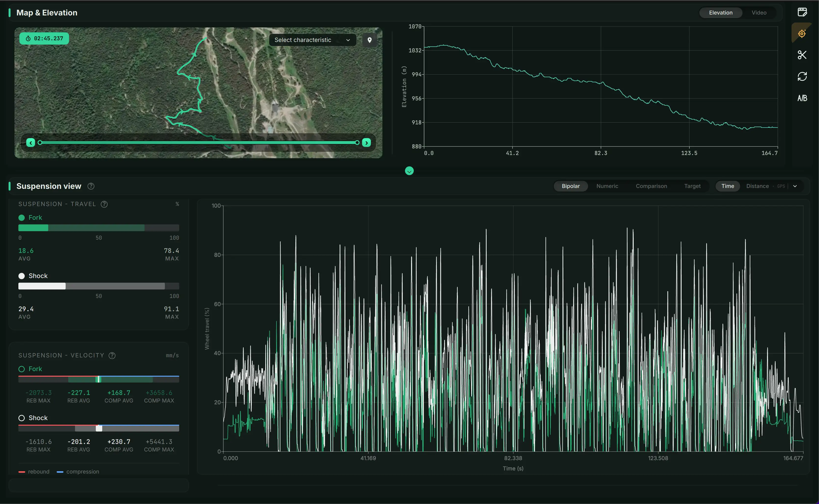The width and height of the screenshot is (819, 504).
Task: Open the notes edit icon at top right
Action: click(x=802, y=12)
